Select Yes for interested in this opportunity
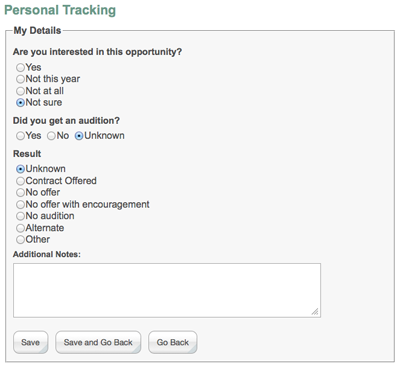The height and width of the screenshot is (367, 400). [x=20, y=67]
